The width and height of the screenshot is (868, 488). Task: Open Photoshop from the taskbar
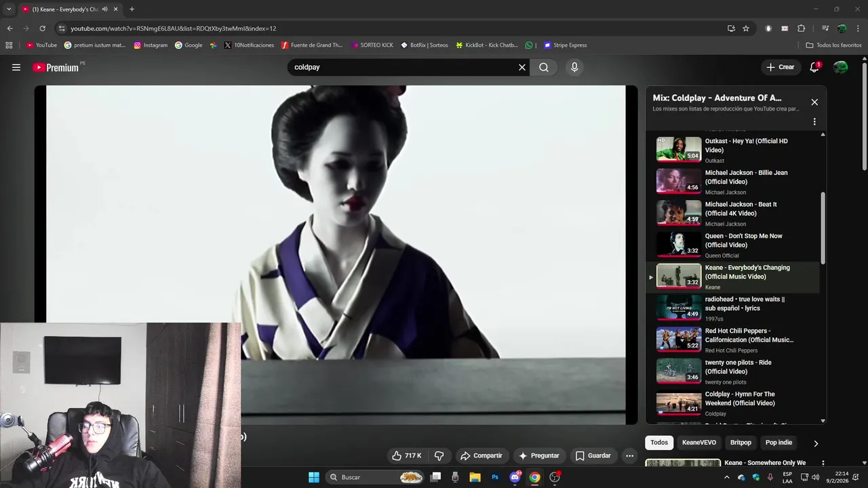495,477
